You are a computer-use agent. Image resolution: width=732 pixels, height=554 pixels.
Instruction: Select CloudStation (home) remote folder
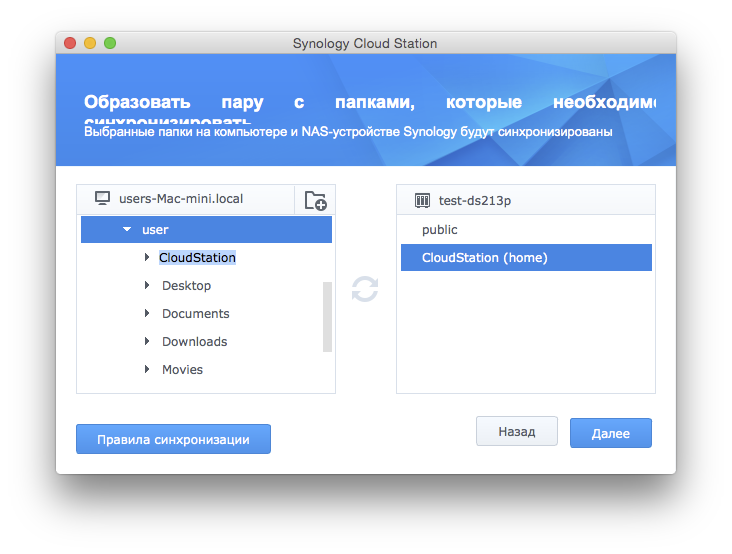[526, 258]
